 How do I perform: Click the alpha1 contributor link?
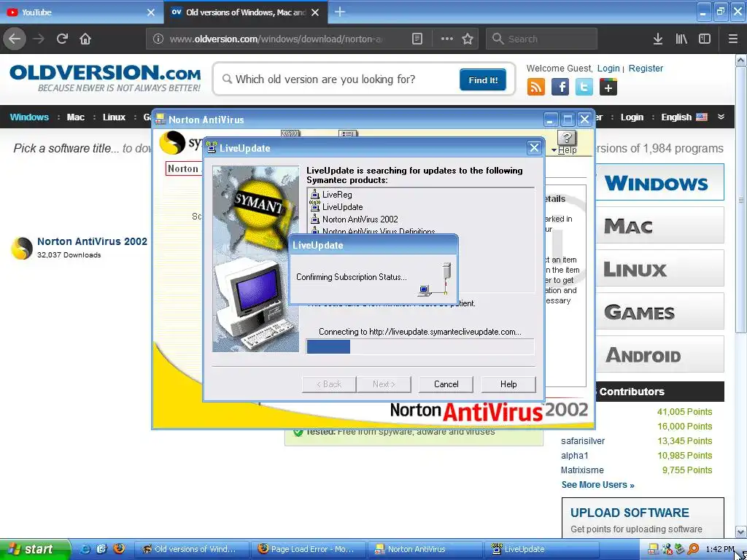coord(575,456)
